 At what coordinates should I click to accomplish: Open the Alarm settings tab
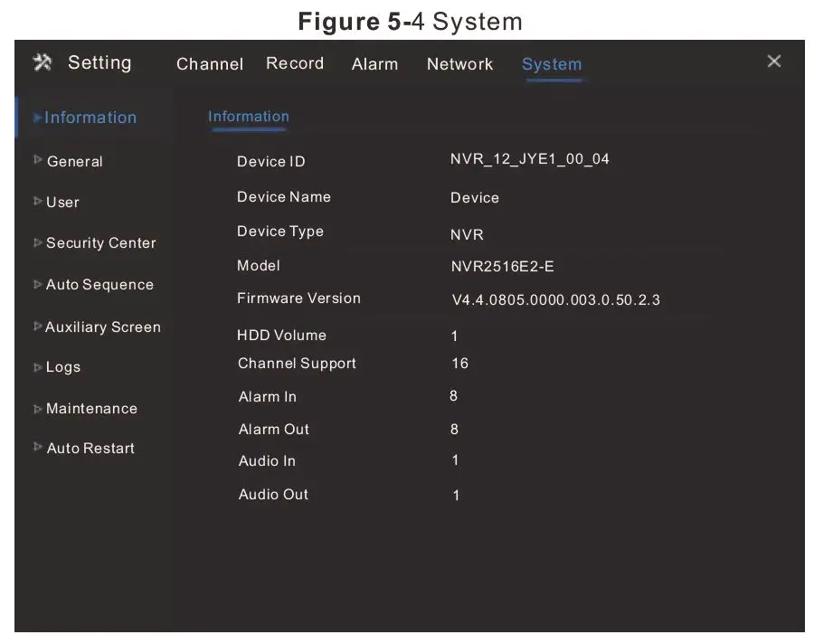tap(374, 64)
